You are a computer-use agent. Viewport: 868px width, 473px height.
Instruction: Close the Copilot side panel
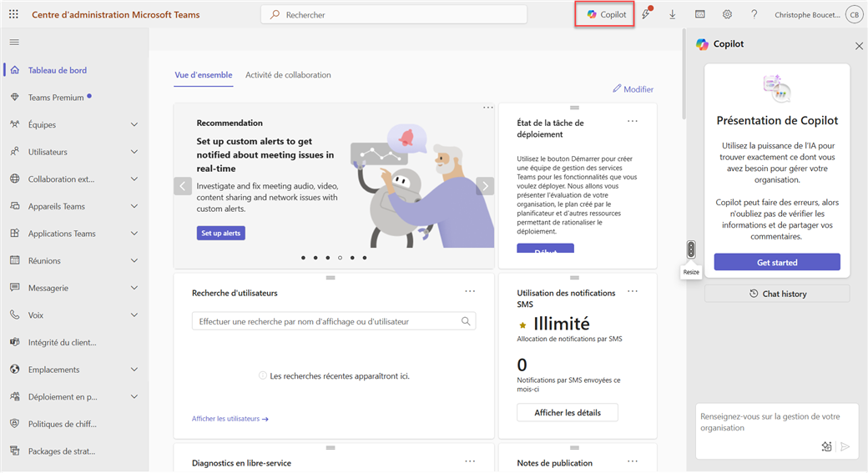tap(859, 46)
